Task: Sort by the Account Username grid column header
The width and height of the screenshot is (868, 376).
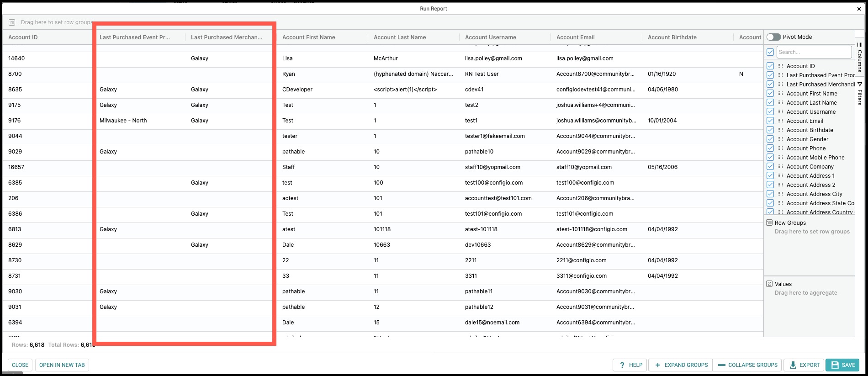Action: [x=491, y=37]
